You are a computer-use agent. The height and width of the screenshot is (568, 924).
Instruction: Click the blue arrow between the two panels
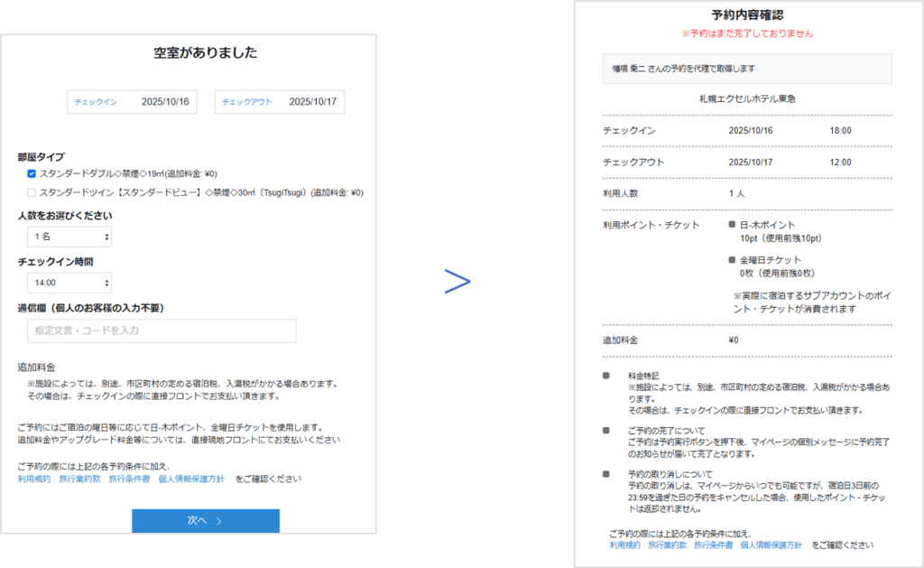(x=457, y=283)
